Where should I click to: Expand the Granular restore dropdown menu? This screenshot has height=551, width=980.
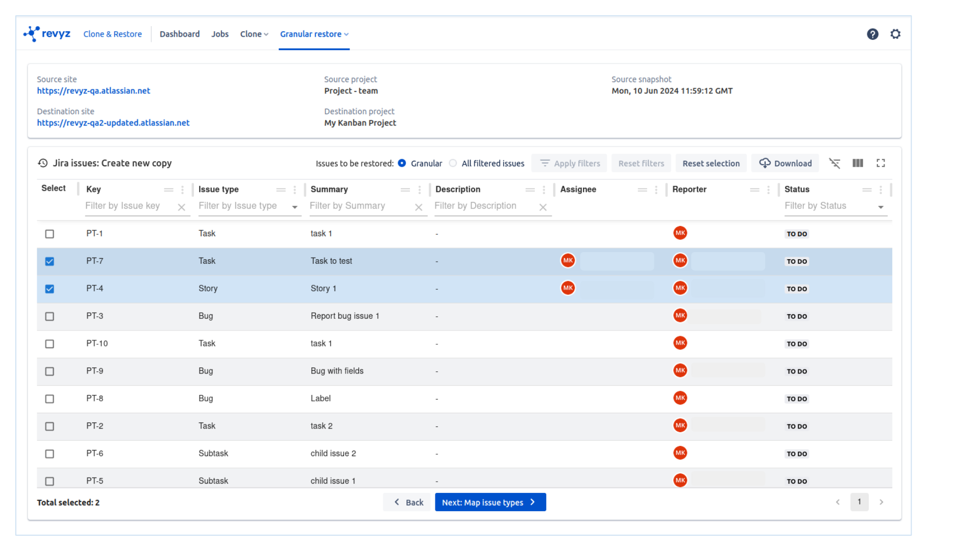314,34
